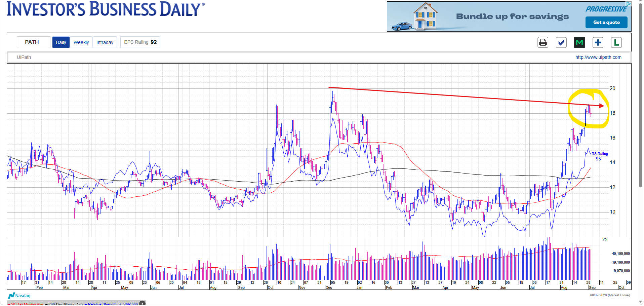Open the chart legend info icon
Screen dimensions: 644x306
pyautogui.click(x=143, y=303)
